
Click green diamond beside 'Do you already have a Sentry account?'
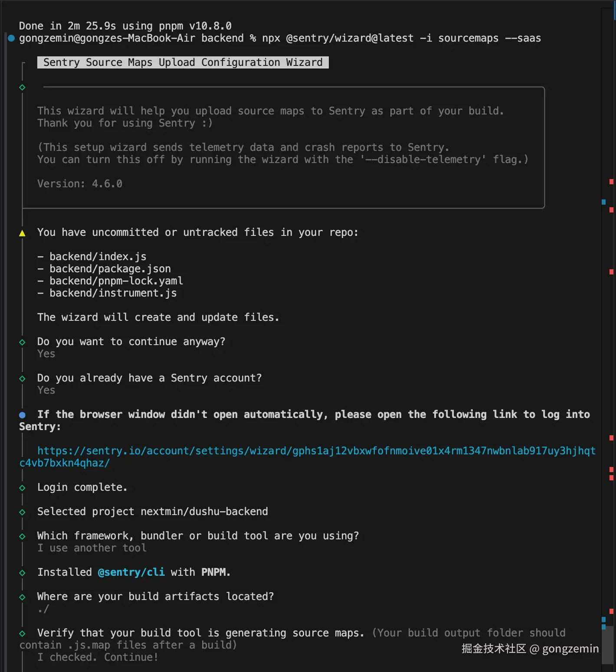[22, 378]
